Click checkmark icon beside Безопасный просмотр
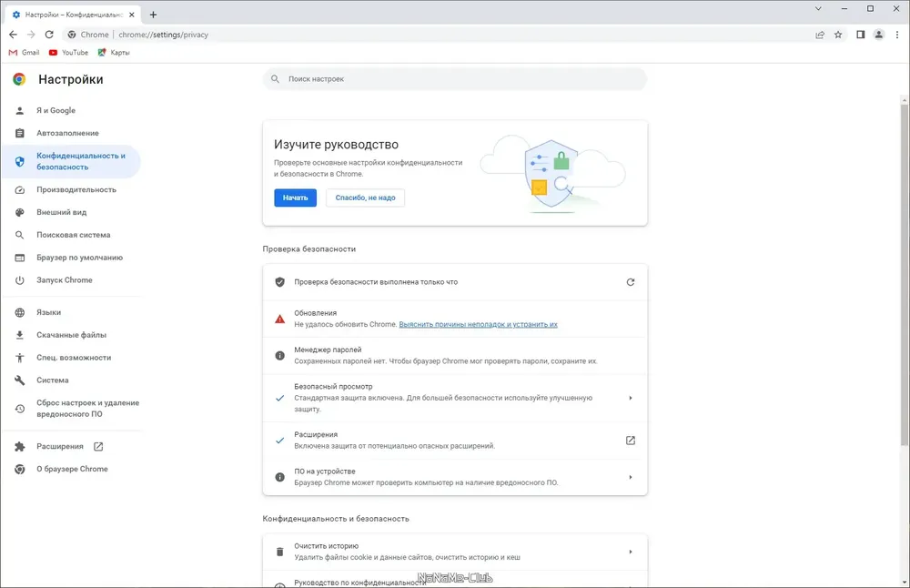Image resolution: width=910 pixels, height=588 pixels. pyautogui.click(x=279, y=398)
